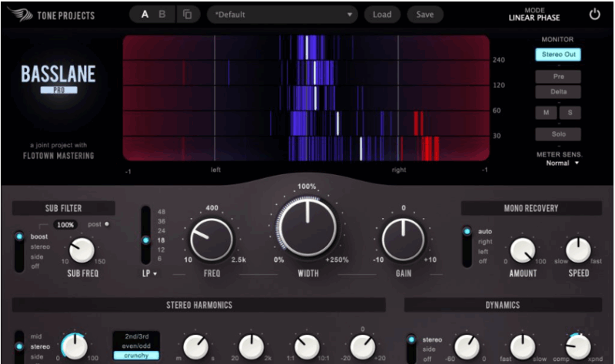Select sub filter off mode
The width and height of the screenshot is (615, 364).
[35, 266]
